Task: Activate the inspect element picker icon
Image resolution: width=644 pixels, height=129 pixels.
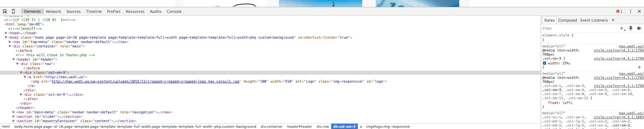Action: coord(5,11)
